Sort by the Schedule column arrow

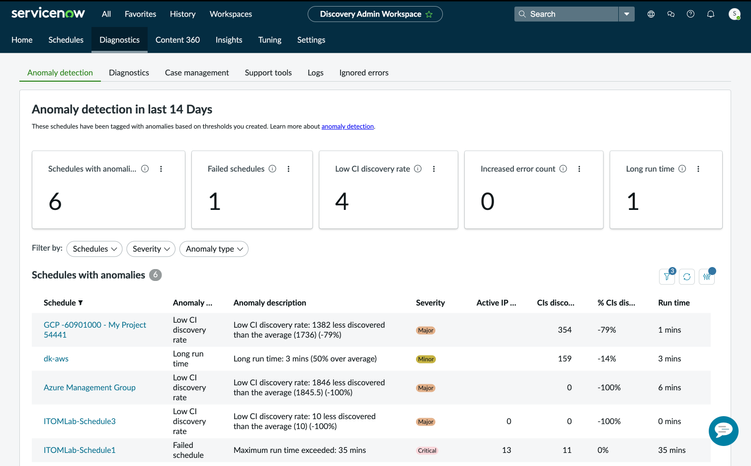click(x=80, y=303)
